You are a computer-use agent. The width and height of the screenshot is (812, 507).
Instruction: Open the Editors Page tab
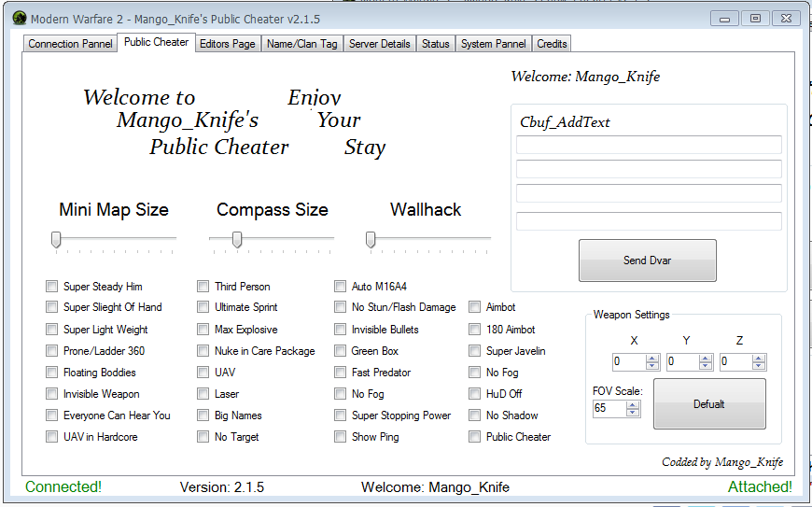[x=228, y=44]
